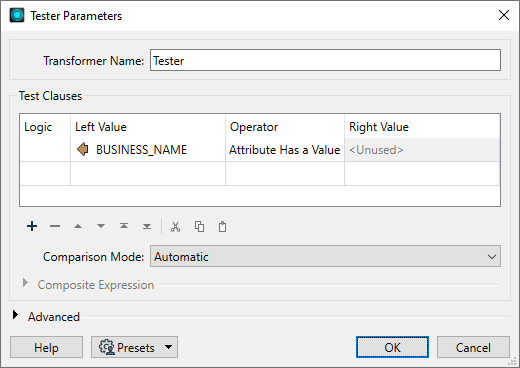
Task: Open the Comparison Mode dropdown
Action: [325, 256]
